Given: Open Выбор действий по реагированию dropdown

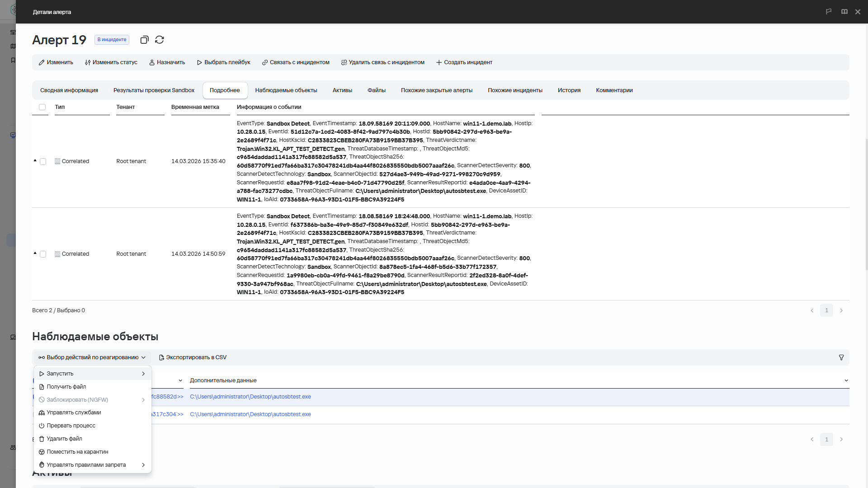Looking at the screenshot, I should click(92, 357).
